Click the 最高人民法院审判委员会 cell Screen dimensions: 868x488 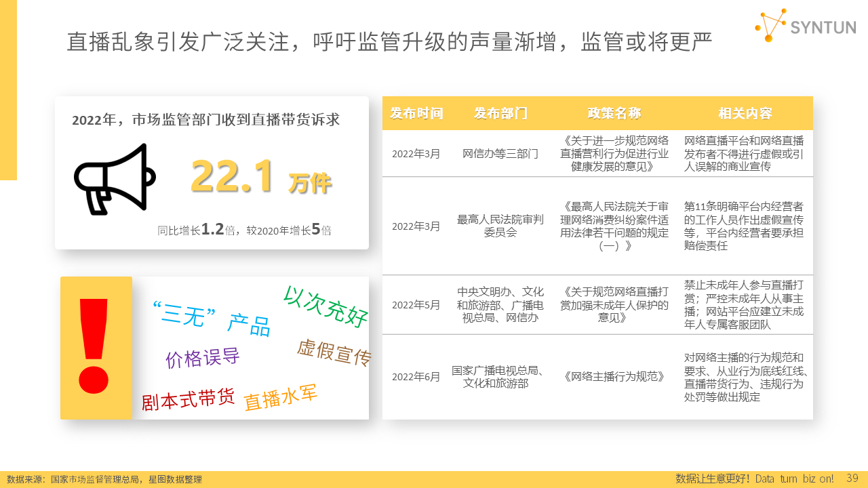[500, 226]
